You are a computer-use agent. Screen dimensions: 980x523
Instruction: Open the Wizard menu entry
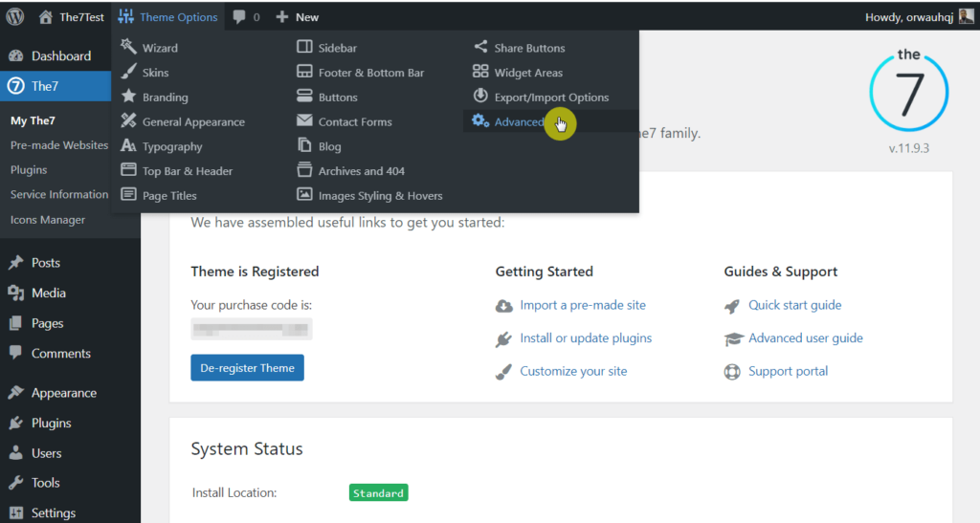pyautogui.click(x=160, y=48)
